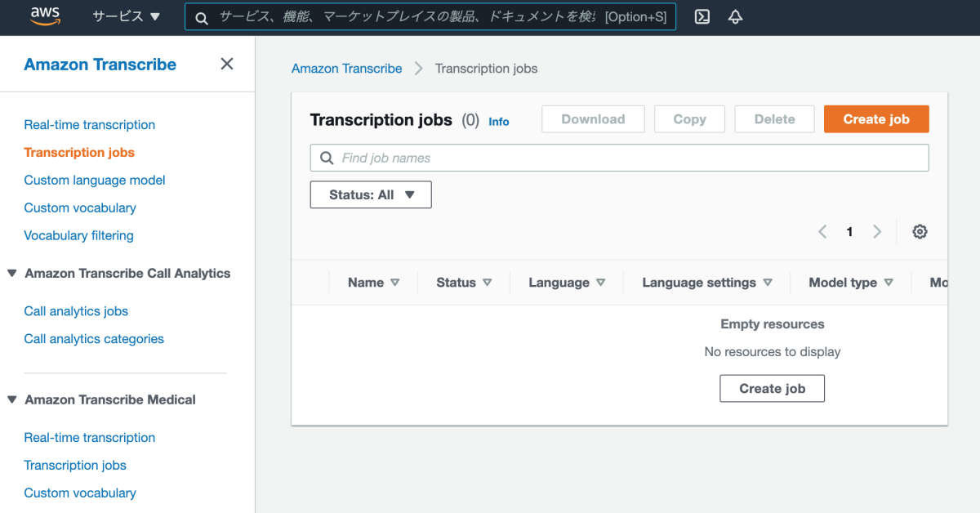Open Call analytics categories
Viewport: 980px width, 513px height.
coord(94,339)
